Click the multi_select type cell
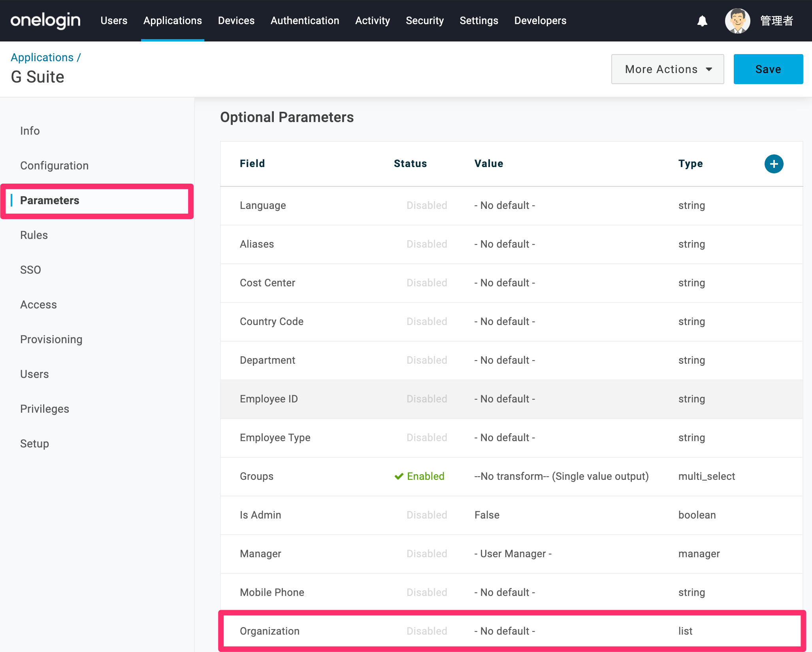The width and height of the screenshot is (812, 652). pyautogui.click(x=706, y=476)
